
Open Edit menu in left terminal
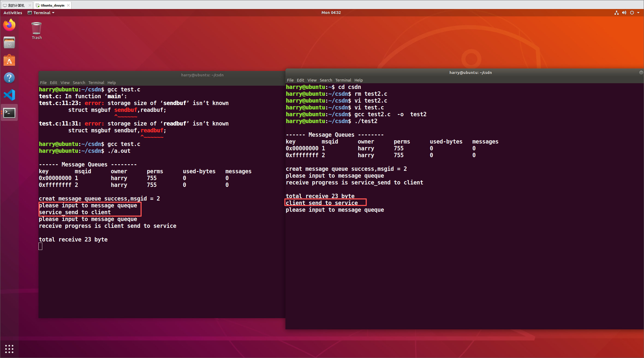(53, 82)
